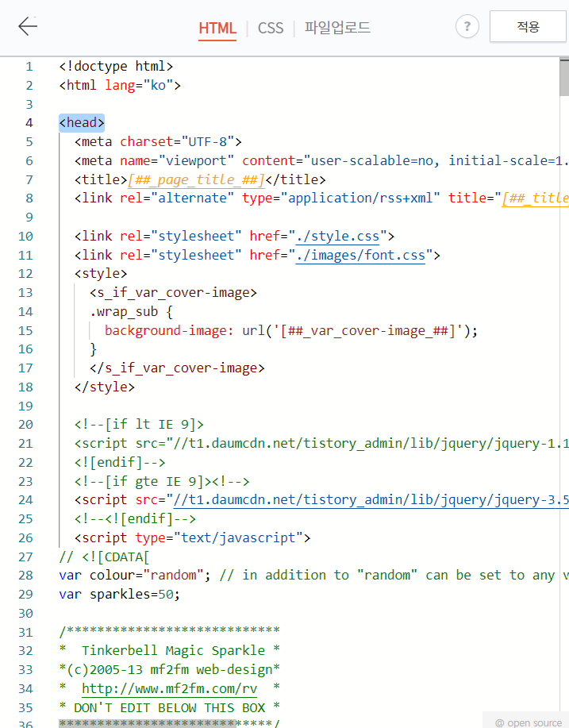Grab the vertical scrollbar thumb
The width and height of the screenshot is (569, 728).
tap(564, 77)
